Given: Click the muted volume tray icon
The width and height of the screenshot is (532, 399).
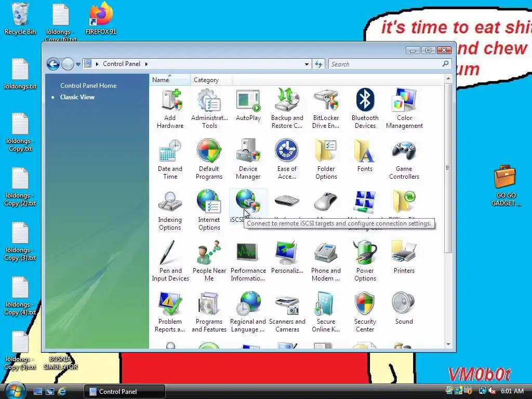Looking at the screenshot, I should coord(492,391).
